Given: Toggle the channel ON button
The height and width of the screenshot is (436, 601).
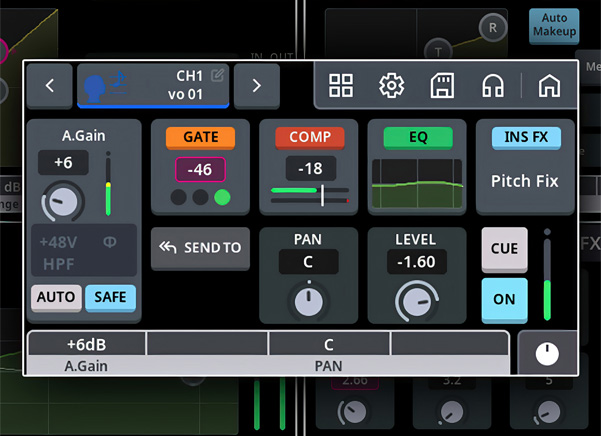Looking at the screenshot, I should (x=504, y=299).
